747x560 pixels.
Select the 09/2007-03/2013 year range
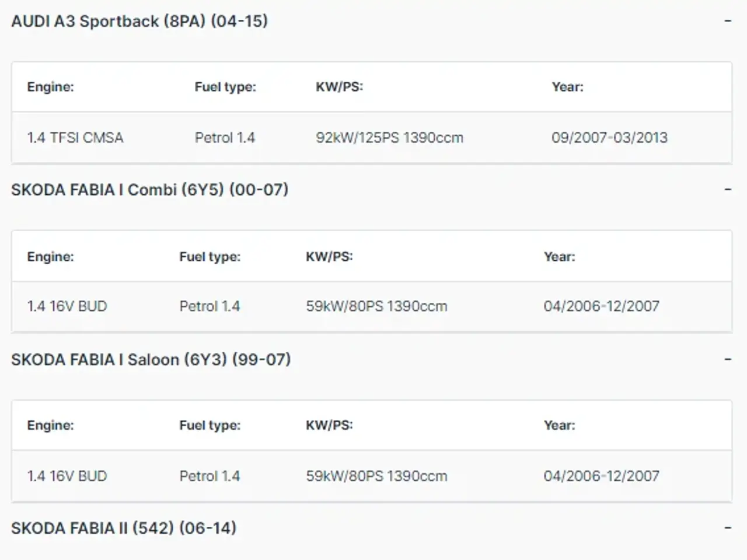(x=609, y=138)
